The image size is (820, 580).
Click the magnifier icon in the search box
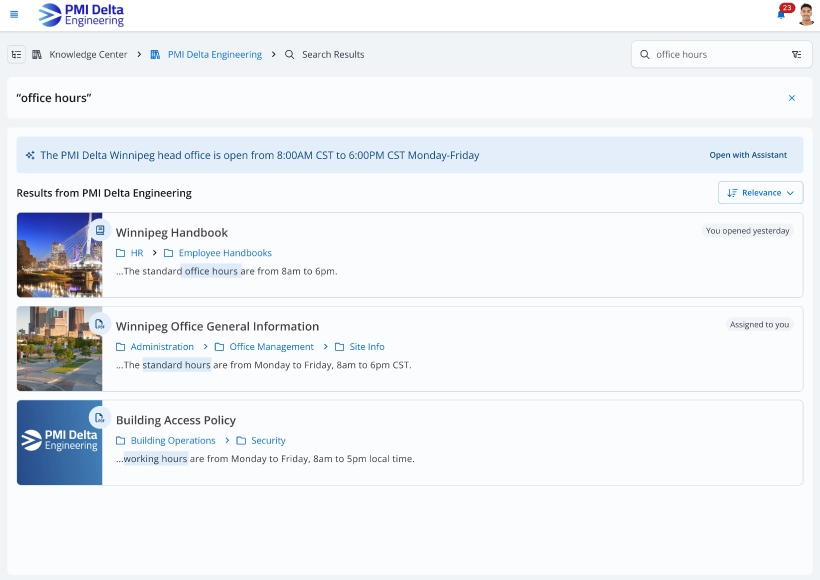click(645, 54)
